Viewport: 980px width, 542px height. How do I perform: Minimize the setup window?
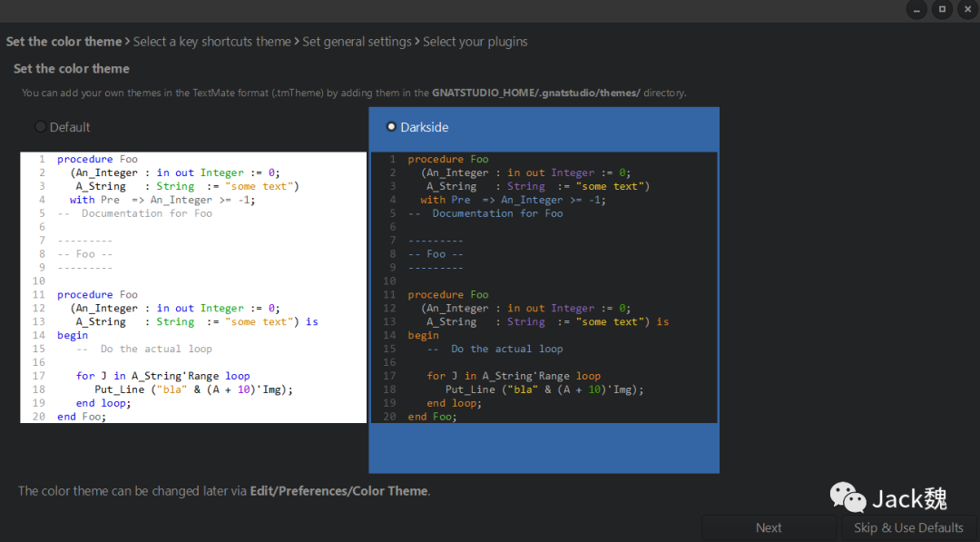coord(917,9)
